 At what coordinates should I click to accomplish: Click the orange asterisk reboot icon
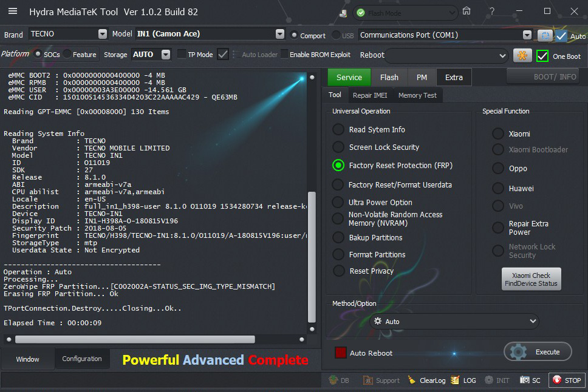522,56
